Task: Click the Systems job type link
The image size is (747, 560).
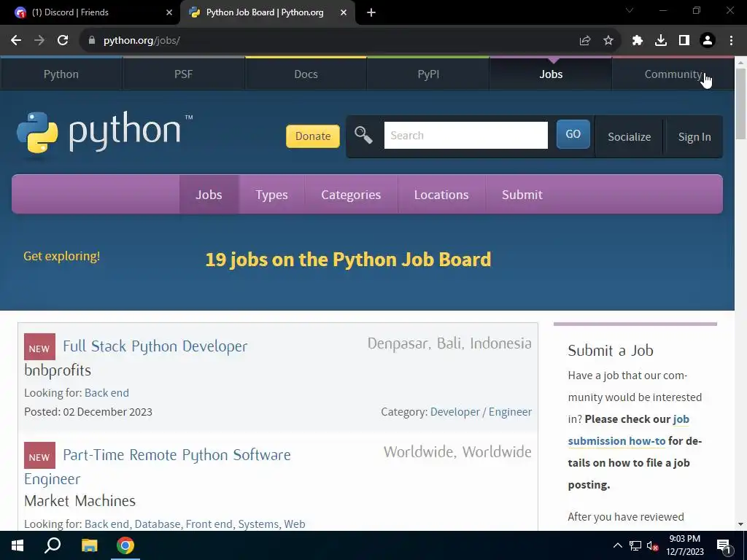Action: tap(258, 524)
